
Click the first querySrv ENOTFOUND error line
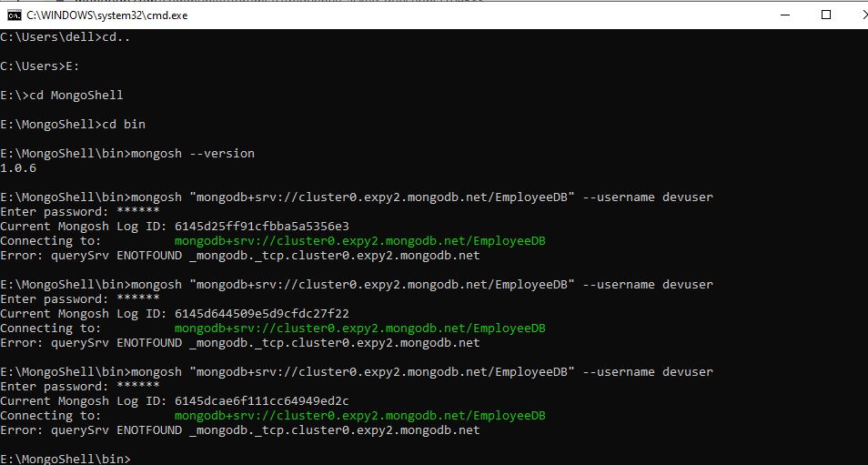(x=239, y=255)
